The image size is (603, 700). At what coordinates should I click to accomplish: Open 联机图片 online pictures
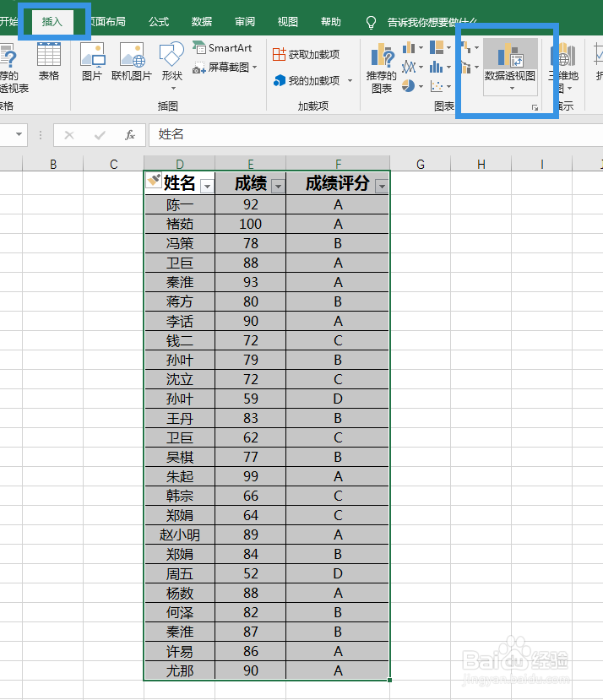click(132, 62)
